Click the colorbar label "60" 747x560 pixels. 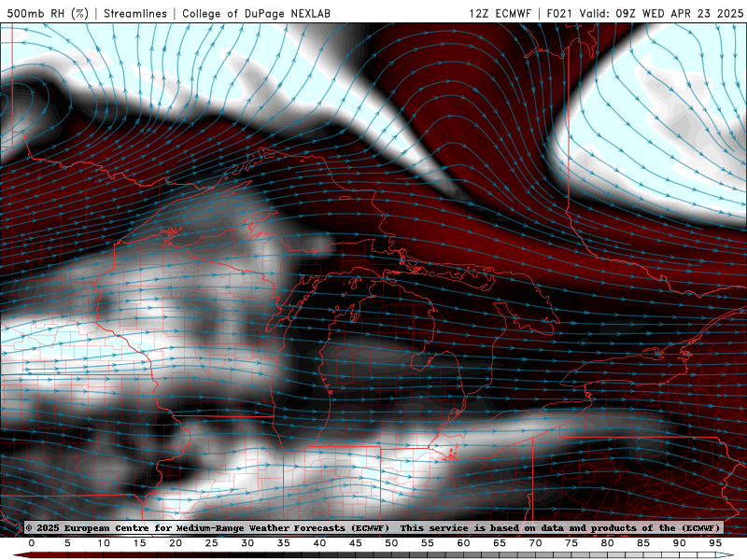pyautogui.click(x=463, y=543)
